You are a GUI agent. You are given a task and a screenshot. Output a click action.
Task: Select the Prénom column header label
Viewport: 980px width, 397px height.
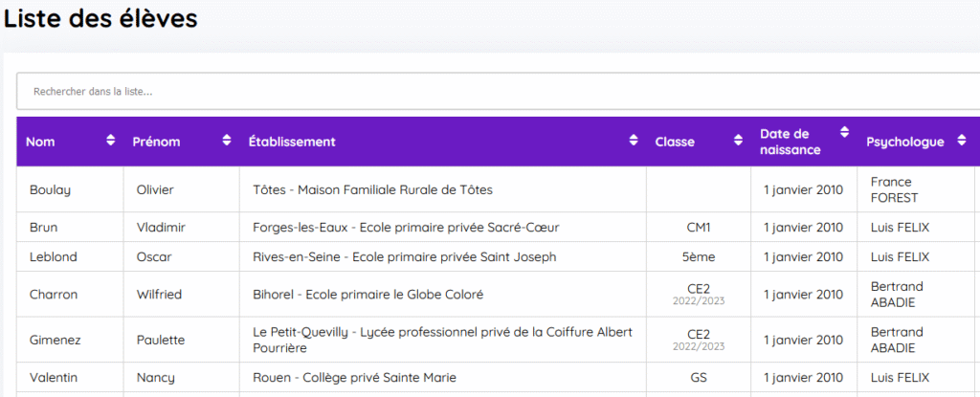click(x=156, y=142)
